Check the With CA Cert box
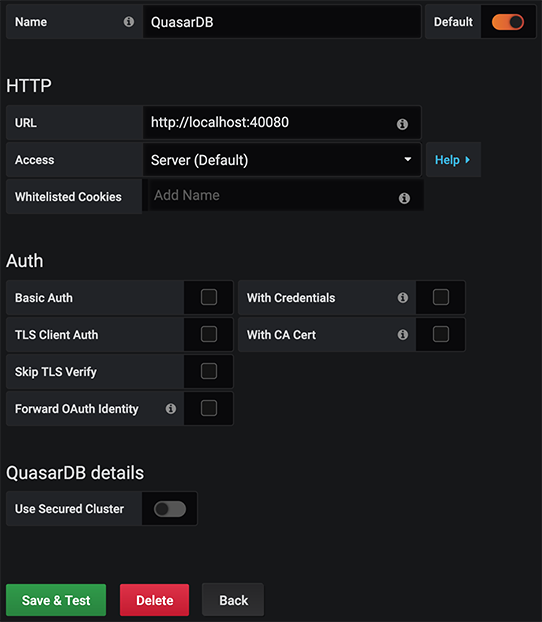 coord(441,334)
